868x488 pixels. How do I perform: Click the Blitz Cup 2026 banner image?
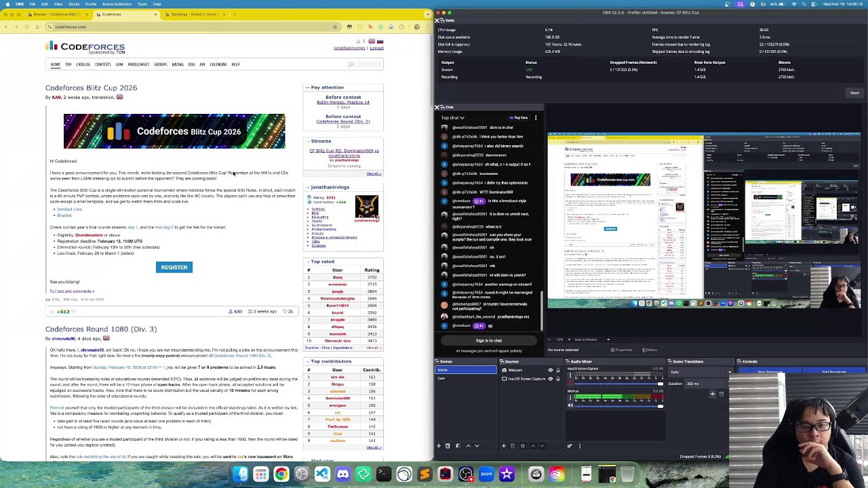[174, 131]
